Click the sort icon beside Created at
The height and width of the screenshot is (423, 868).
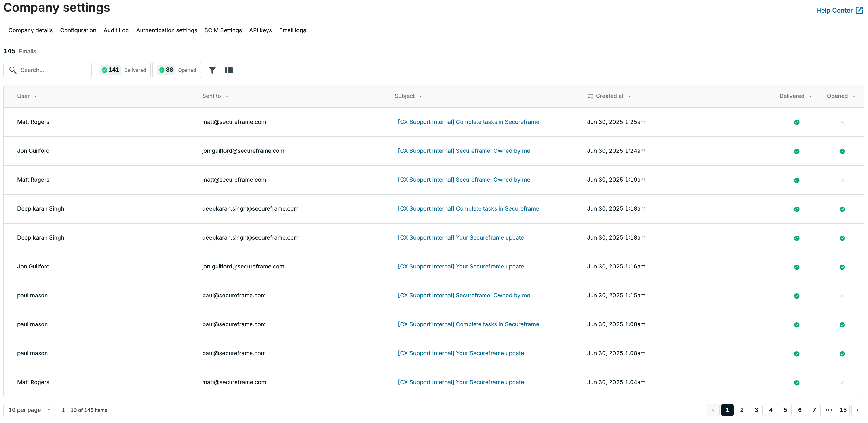click(x=590, y=96)
